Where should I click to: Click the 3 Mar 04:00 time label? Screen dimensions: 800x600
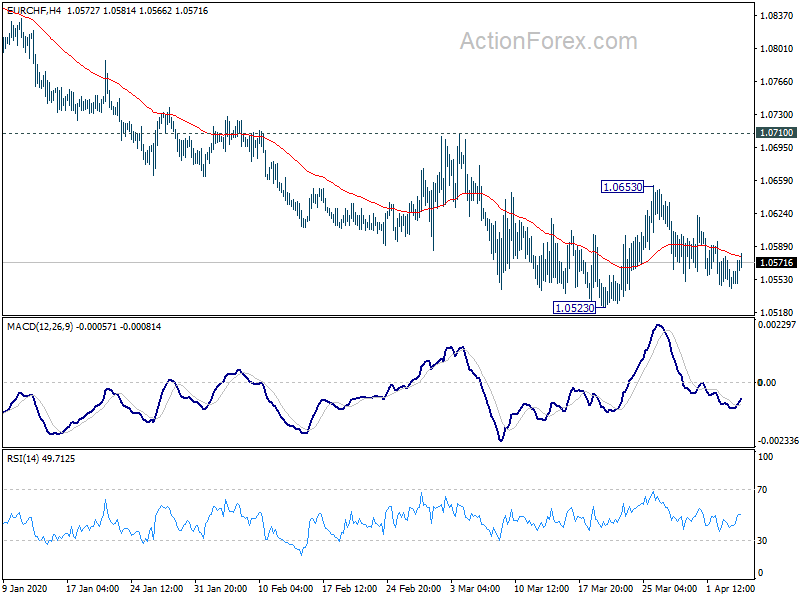476,589
